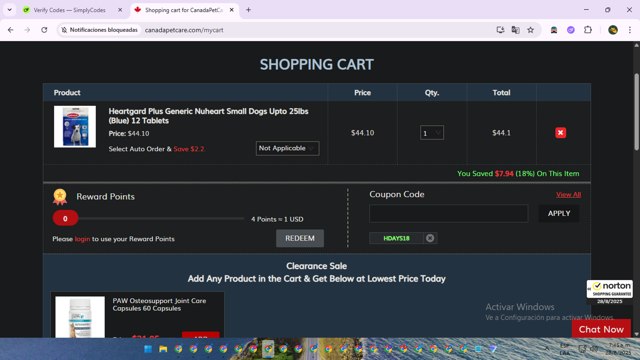Focus the coupon code input field
Screen dimensions: 640x360
[449, 213]
